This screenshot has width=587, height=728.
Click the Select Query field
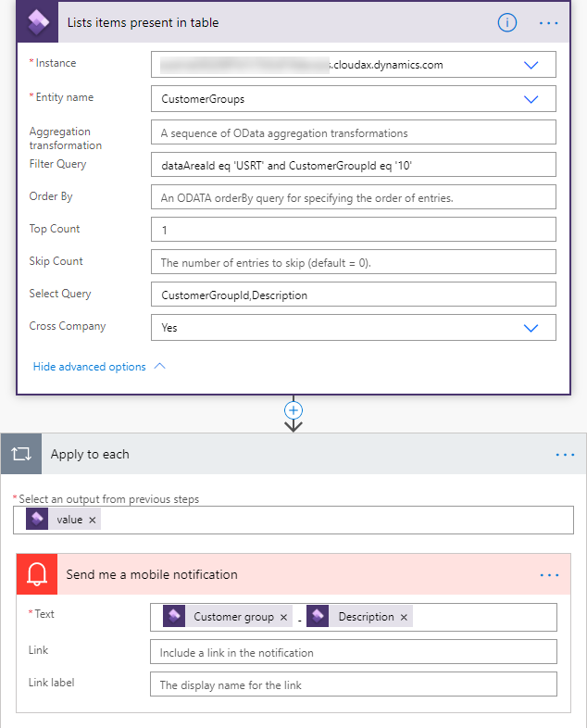point(353,295)
